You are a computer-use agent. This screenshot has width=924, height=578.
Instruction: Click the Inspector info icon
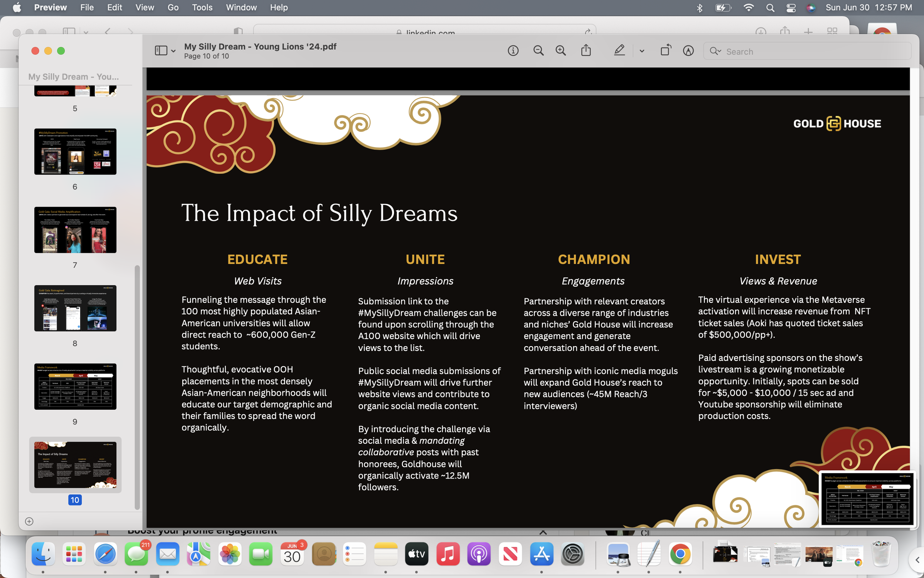pyautogui.click(x=513, y=50)
